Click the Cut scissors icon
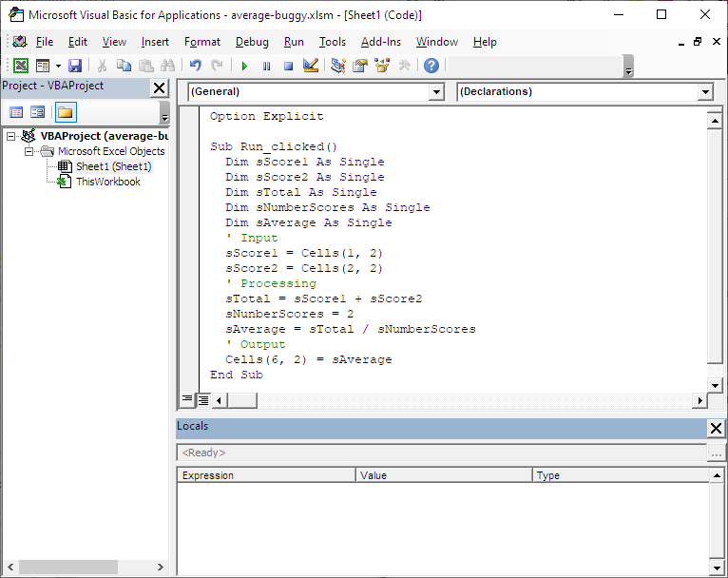This screenshot has width=728, height=578. point(102,66)
